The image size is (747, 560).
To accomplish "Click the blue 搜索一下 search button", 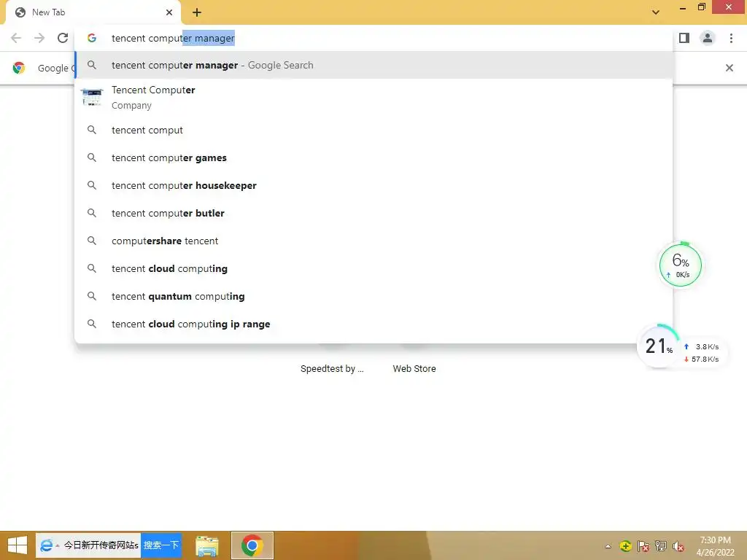I will (x=161, y=545).
